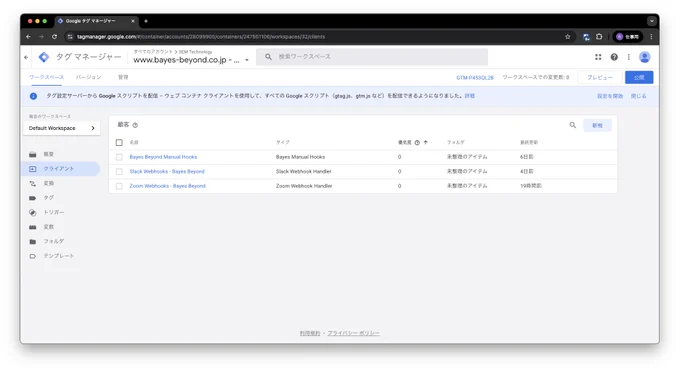Click 設定を開始 in the banner

click(610, 96)
